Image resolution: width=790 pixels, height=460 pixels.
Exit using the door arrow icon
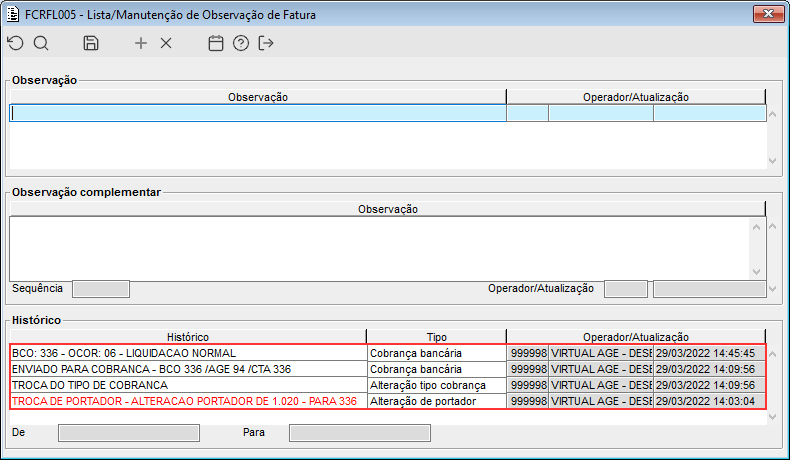(266, 43)
